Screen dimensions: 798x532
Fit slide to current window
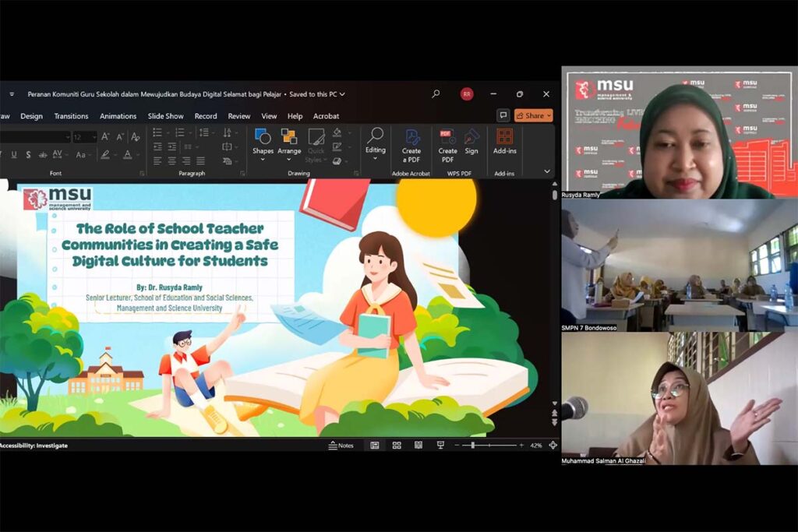point(553,445)
